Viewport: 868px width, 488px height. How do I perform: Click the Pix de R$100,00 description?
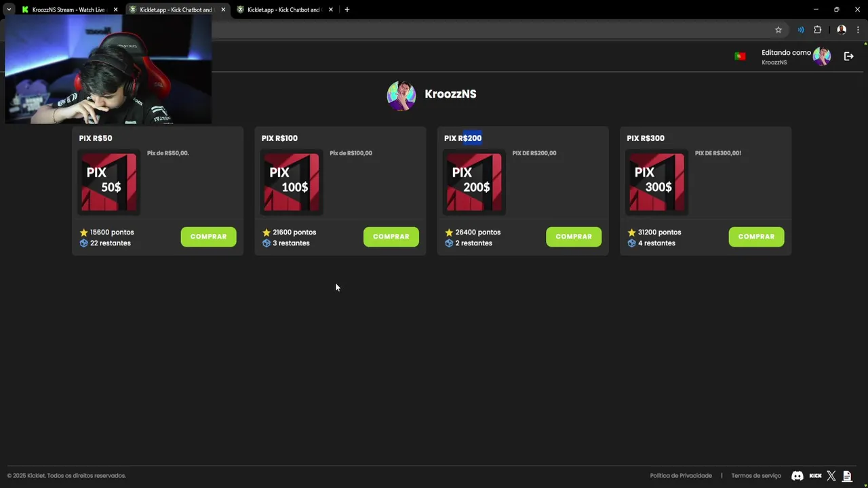coord(351,153)
